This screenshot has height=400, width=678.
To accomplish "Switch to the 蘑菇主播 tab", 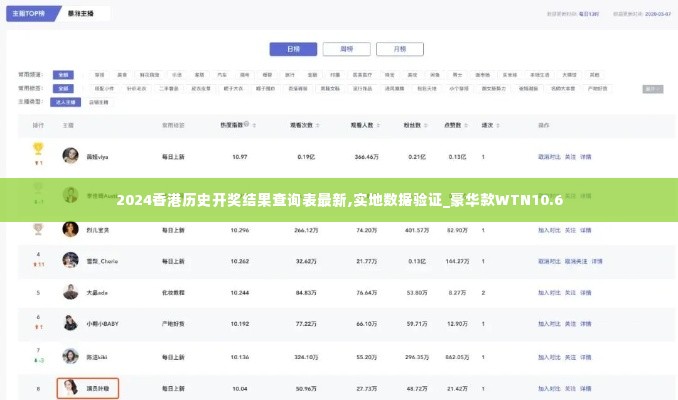I will pos(82,15).
